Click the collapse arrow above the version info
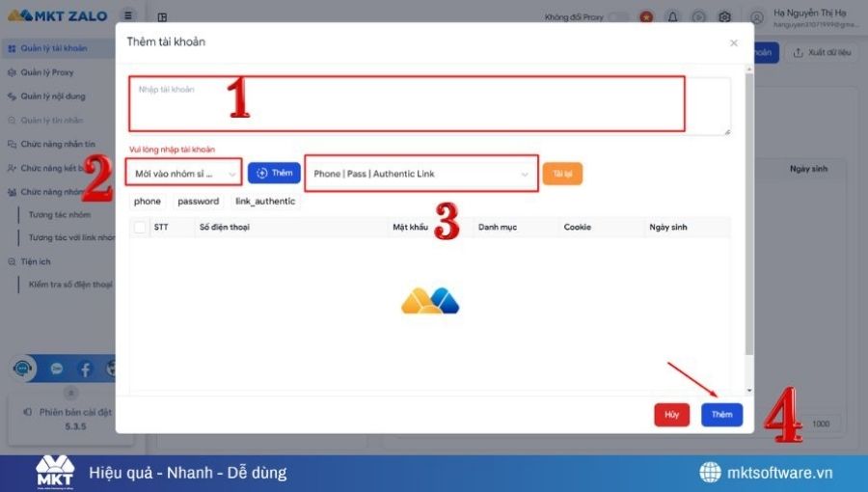868x492 pixels. (x=70, y=393)
